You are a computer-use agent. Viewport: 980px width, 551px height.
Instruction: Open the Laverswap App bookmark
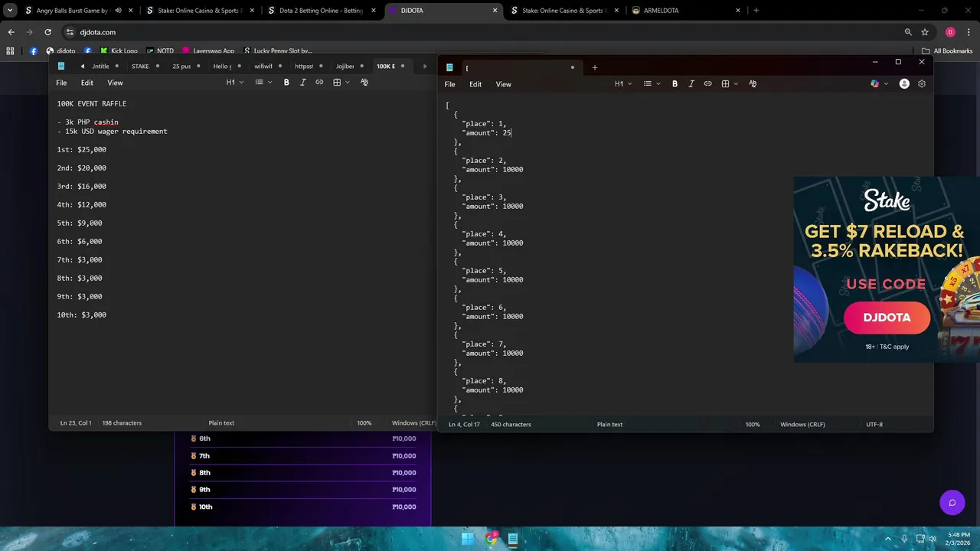pyautogui.click(x=207, y=51)
